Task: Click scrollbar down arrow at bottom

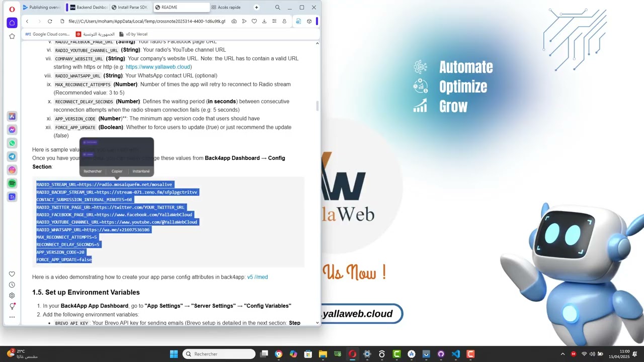Action: pos(317,323)
